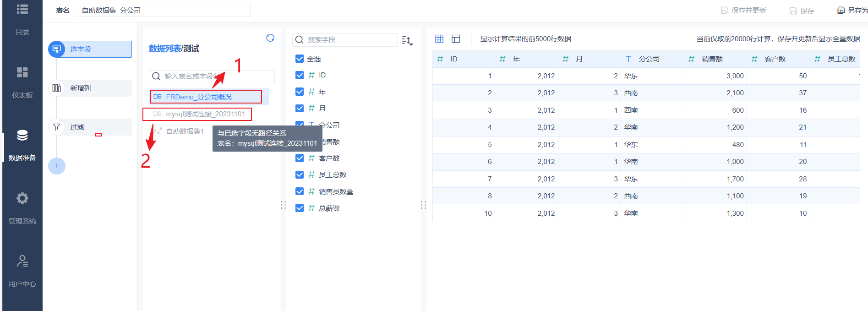The height and width of the screenshot is (311, 868).
Task: Click the blue plus add-step button
Action: click(57, 166)
